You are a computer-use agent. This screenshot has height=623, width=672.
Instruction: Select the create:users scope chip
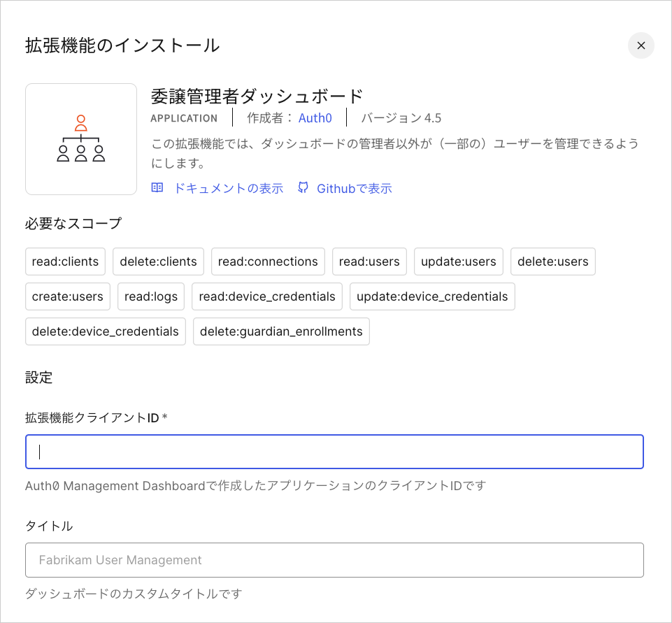point(67,296)
